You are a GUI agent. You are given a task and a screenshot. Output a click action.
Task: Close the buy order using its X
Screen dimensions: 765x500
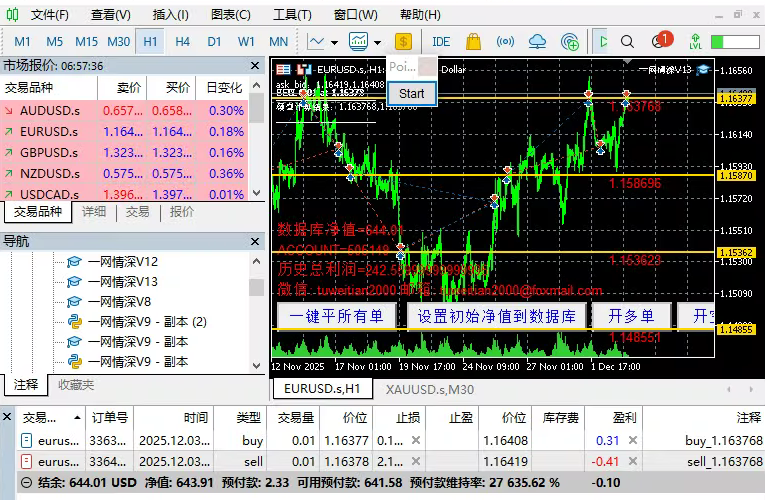[416, 439]
